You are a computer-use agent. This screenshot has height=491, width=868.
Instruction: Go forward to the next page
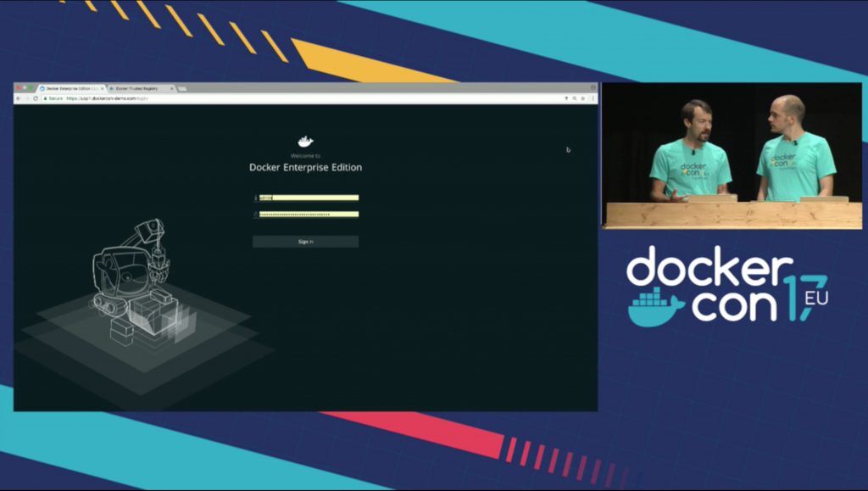(27, 98)
